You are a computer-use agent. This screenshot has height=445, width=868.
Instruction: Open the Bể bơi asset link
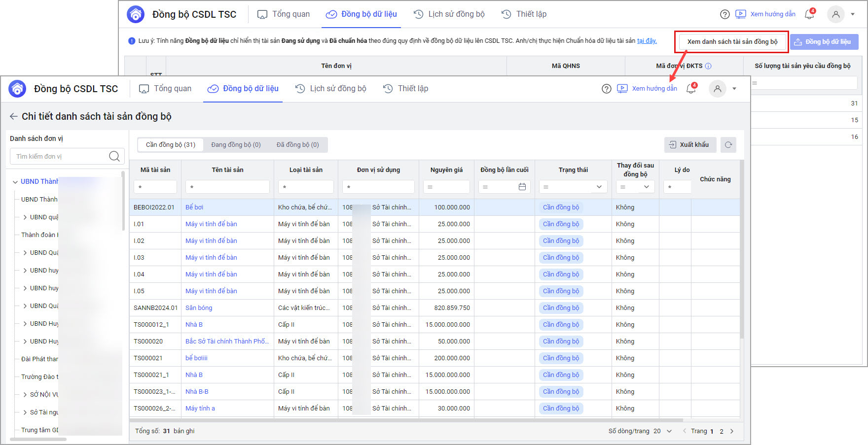[x=194, y=207]
